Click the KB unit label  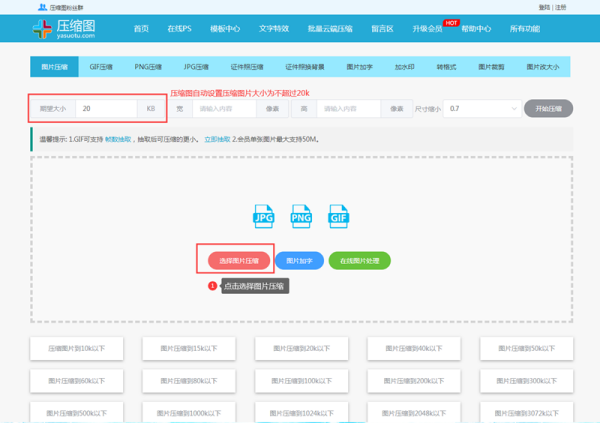click(151, 109)
